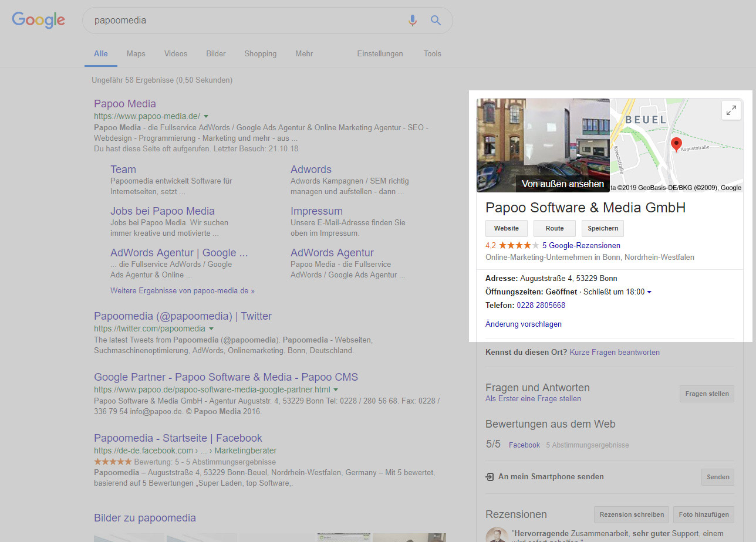Screen dimensions: 756x542
Task: Open Bilder zu papoomedia heading
Action: click(x=145, y=518)
